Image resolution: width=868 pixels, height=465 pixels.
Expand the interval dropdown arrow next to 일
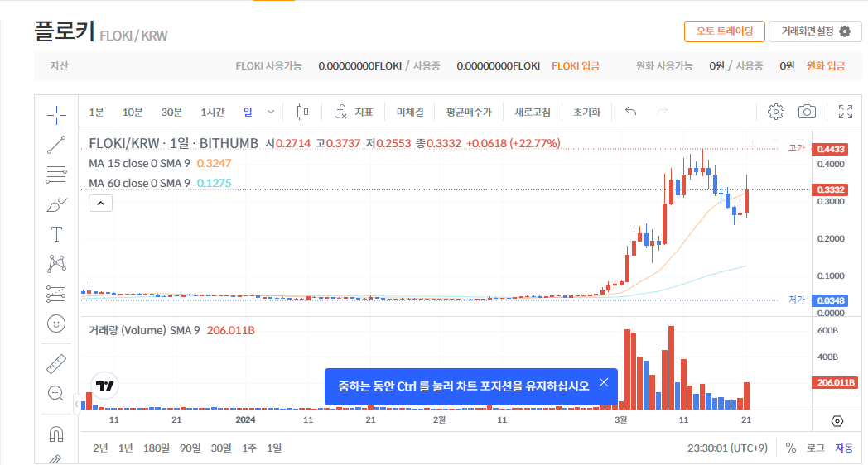[x=271, y=112]
